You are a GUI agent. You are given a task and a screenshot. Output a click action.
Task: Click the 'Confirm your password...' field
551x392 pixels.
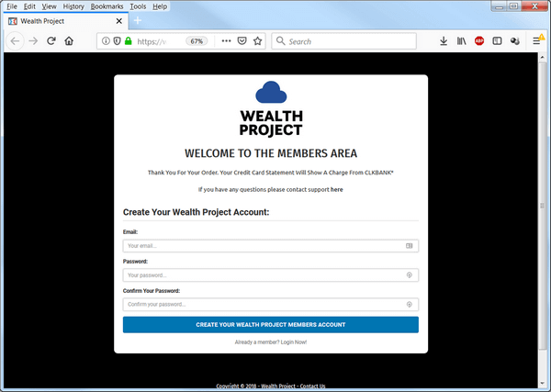tap(271, 305)
